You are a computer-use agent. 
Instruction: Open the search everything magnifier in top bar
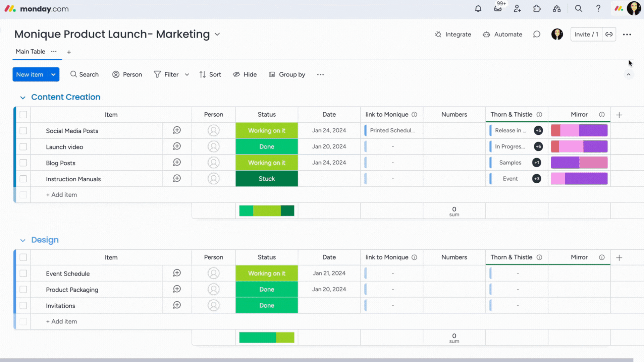pos(579,9)
